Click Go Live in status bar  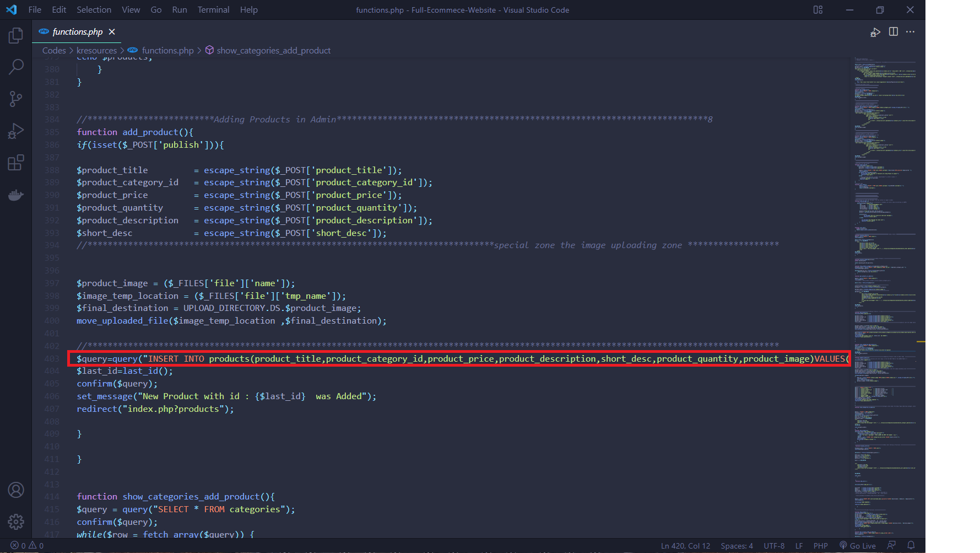pos(858,546)
